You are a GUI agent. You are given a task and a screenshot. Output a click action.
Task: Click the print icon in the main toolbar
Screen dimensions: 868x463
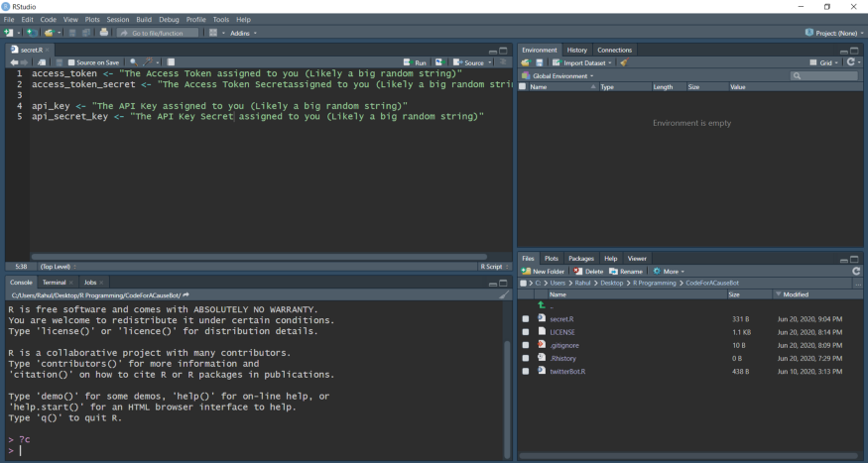point(104,33)
